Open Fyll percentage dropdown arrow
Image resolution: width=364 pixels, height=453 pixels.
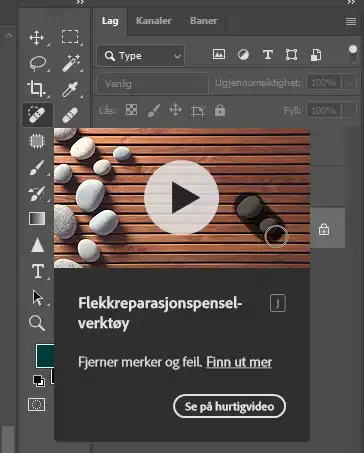pyautogui.click(x=349, y=110)
